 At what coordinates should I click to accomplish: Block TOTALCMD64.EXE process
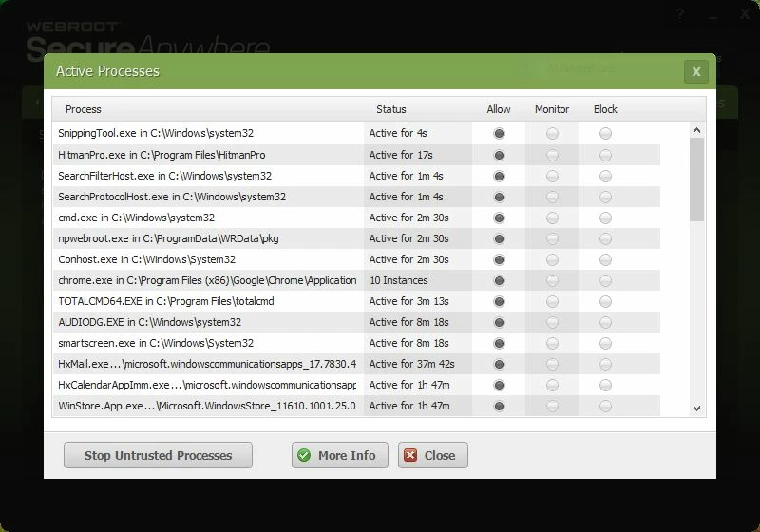pos(605,301)
